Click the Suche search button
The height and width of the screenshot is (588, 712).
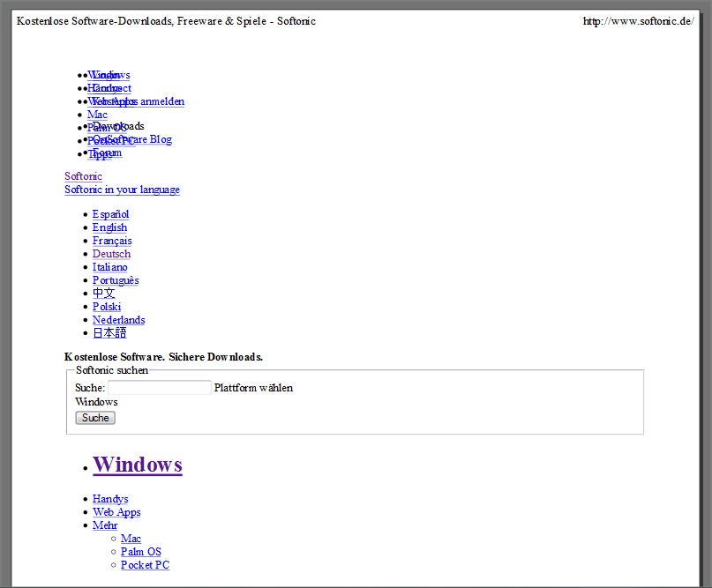pos(95,418)
